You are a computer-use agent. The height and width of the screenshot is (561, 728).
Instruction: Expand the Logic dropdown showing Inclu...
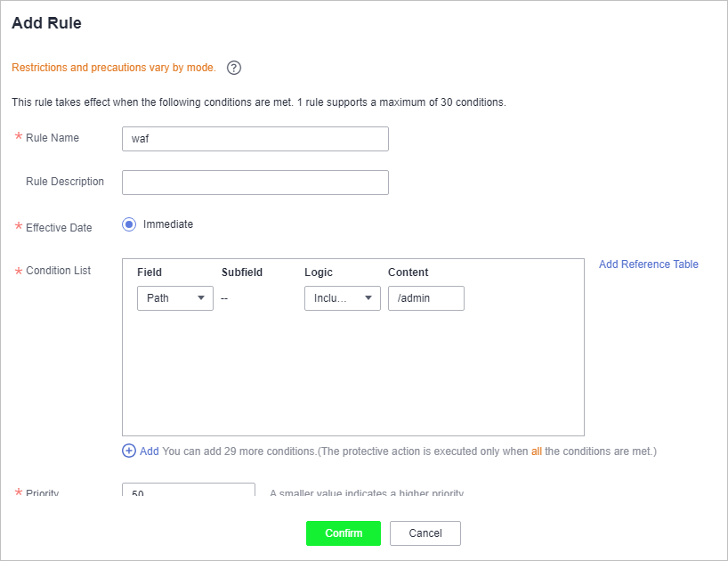[342, 298]
